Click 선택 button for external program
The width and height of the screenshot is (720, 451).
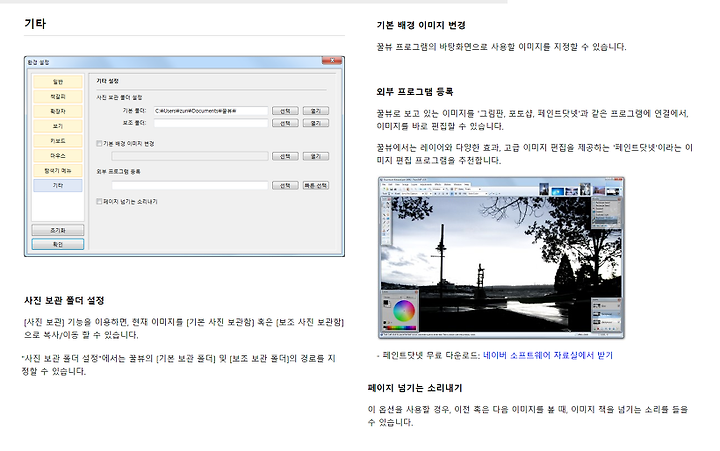click(x=285, y=186)
